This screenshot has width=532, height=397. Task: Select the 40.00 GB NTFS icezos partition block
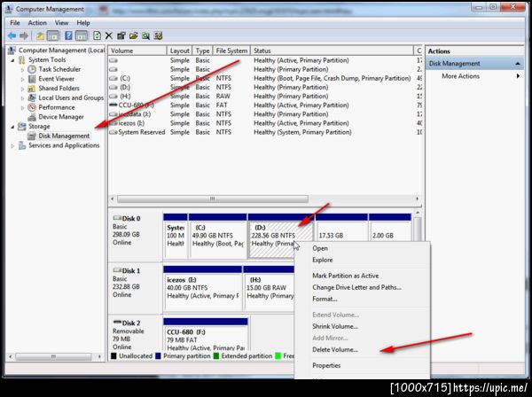(x=202, y=288)
